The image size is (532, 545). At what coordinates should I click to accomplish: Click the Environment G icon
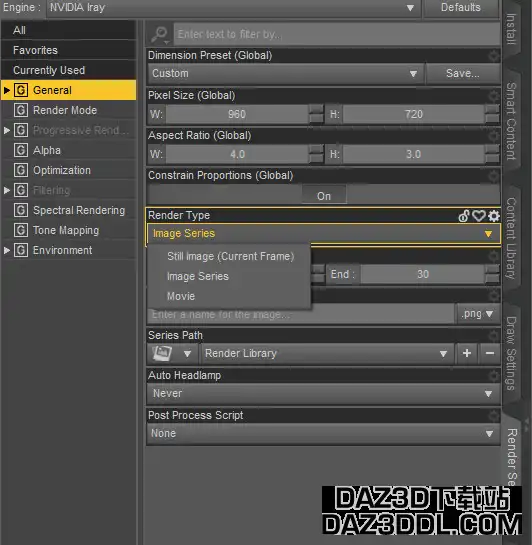(21, 250)
